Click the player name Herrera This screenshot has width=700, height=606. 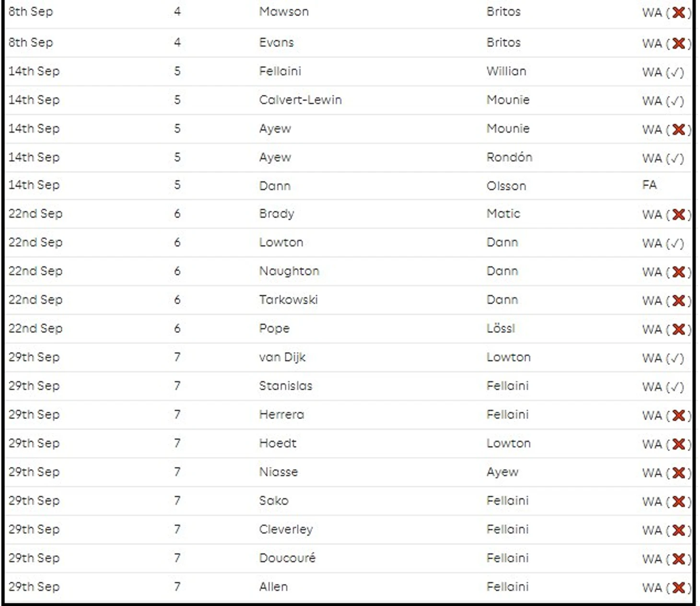click(x=281, y=415)
